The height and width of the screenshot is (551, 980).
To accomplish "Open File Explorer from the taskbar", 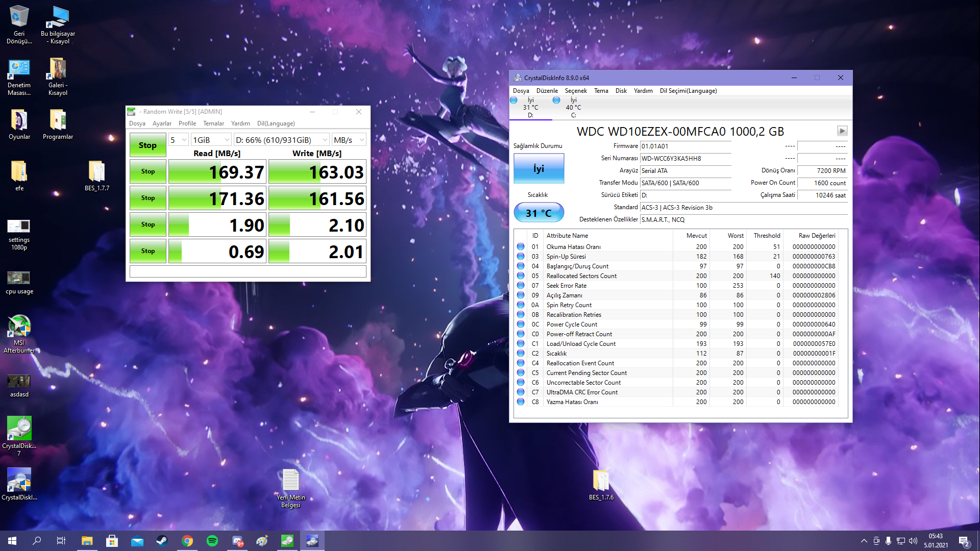I will 87,541.
